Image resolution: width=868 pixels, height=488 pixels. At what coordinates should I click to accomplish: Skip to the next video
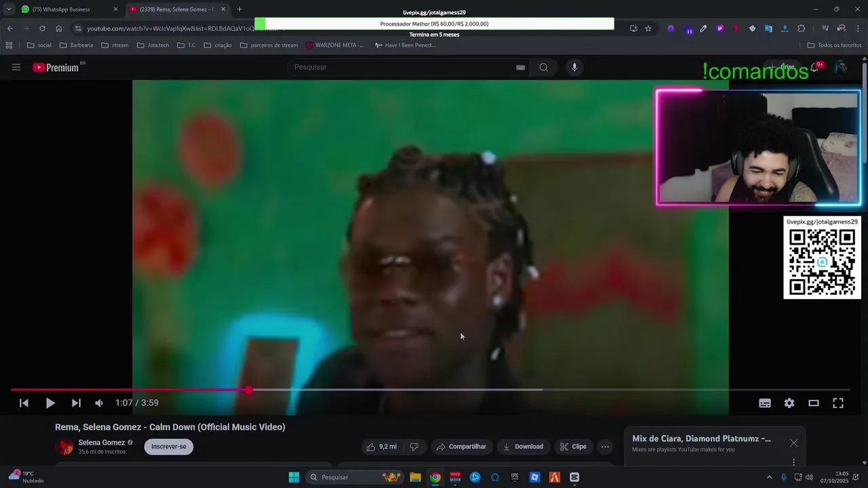tap(76, 403)
